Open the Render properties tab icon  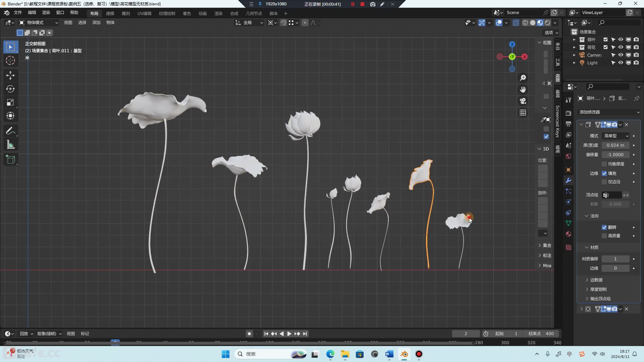(569, 113)
